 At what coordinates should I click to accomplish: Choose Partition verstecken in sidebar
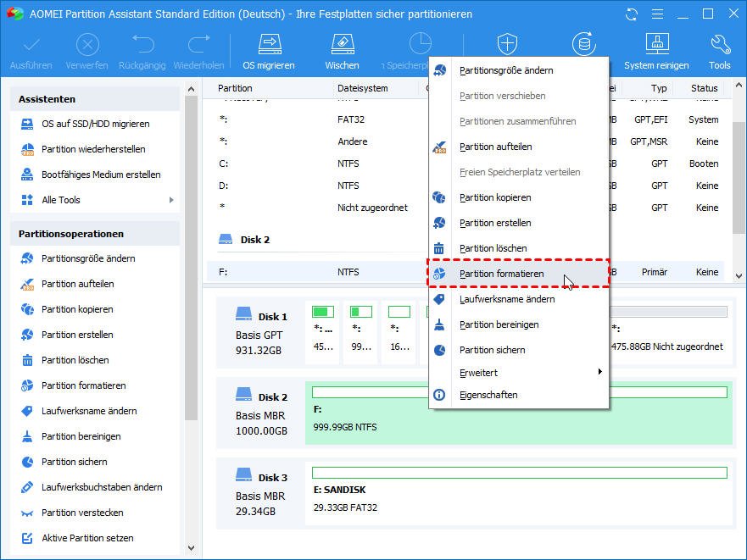(82, 513)
